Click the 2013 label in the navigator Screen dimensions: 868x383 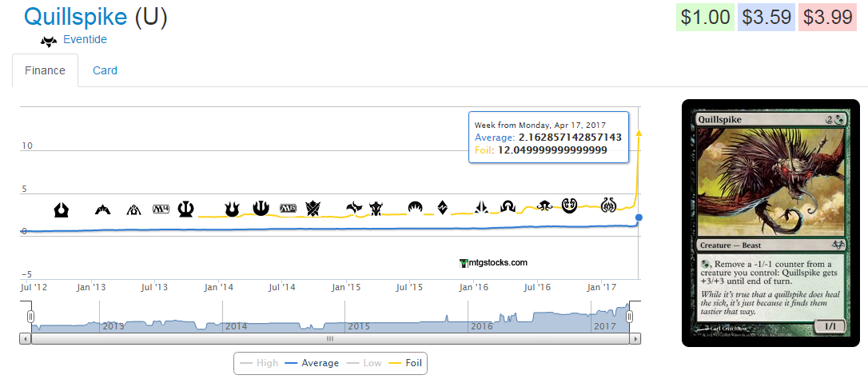point(113,326)
